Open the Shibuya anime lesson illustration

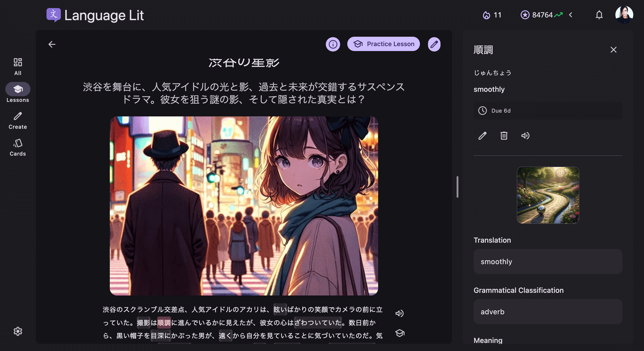[244, 206]
